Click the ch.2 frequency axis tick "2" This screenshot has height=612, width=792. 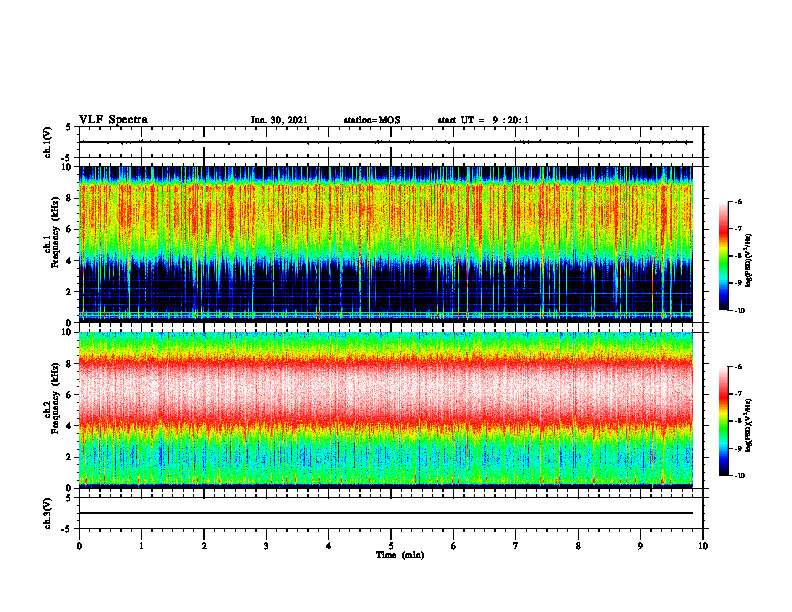point(70,457)
